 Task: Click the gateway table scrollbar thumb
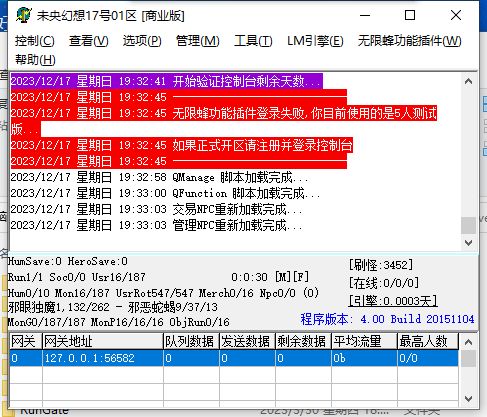click(468, 359)
